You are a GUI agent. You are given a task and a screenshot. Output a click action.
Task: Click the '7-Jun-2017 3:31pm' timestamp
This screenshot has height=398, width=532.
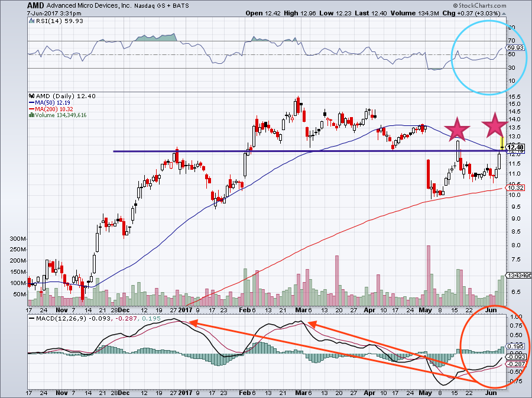pyautogui.click(x=54, y=14)
